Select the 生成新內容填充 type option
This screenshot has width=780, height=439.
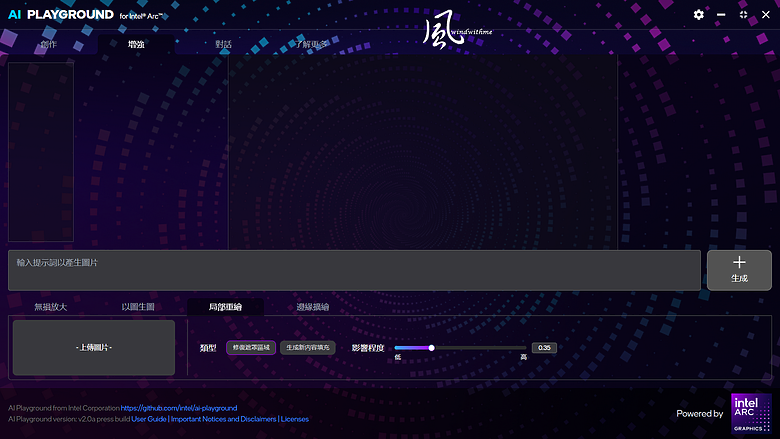pyautogui.click(x=308, y=348)
